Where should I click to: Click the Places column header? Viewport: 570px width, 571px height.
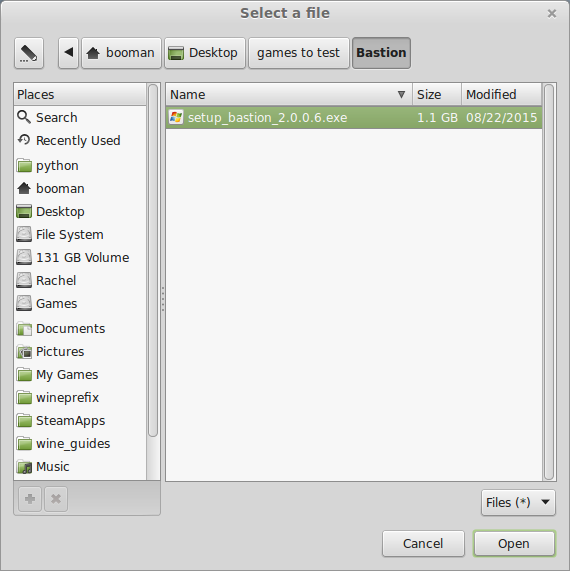[80, 95]
